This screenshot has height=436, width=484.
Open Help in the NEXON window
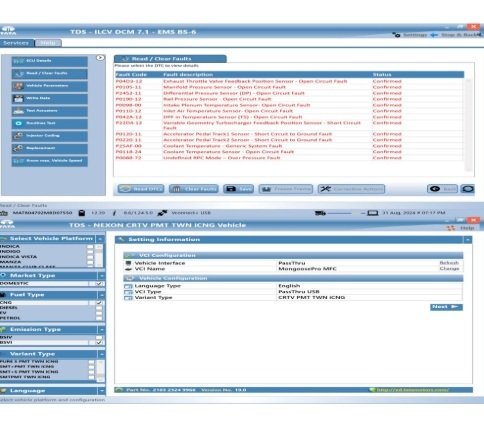click(461, 228)
